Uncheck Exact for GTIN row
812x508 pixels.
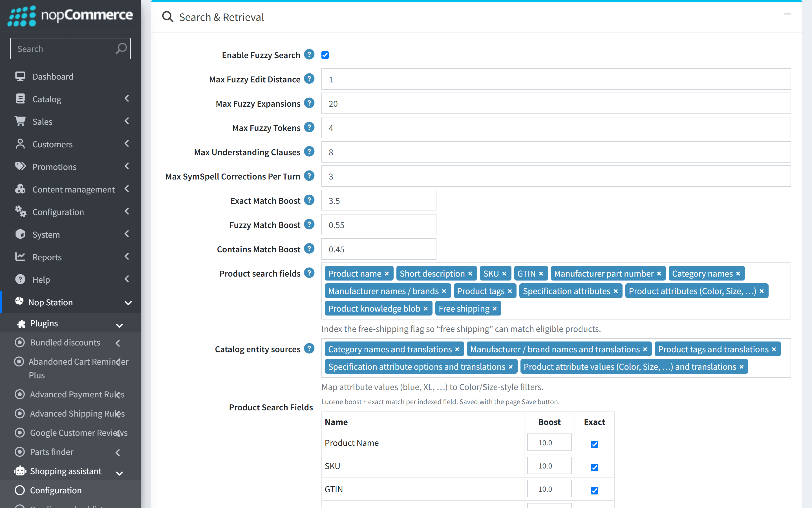coord(594,491)
